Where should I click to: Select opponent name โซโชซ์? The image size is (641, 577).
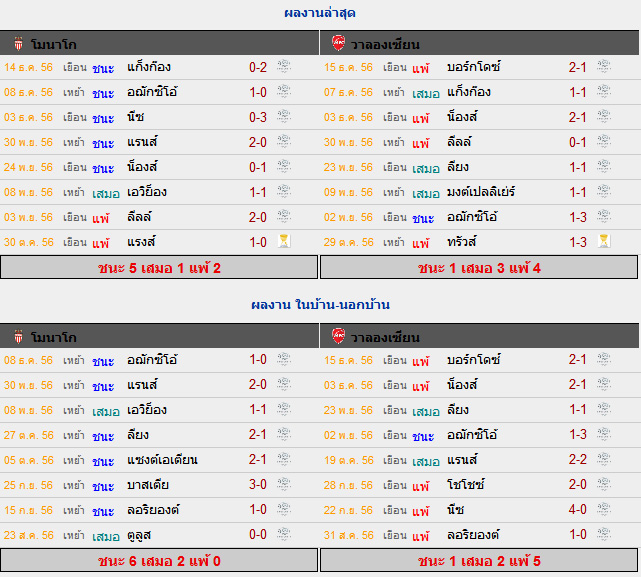(466, 485)
